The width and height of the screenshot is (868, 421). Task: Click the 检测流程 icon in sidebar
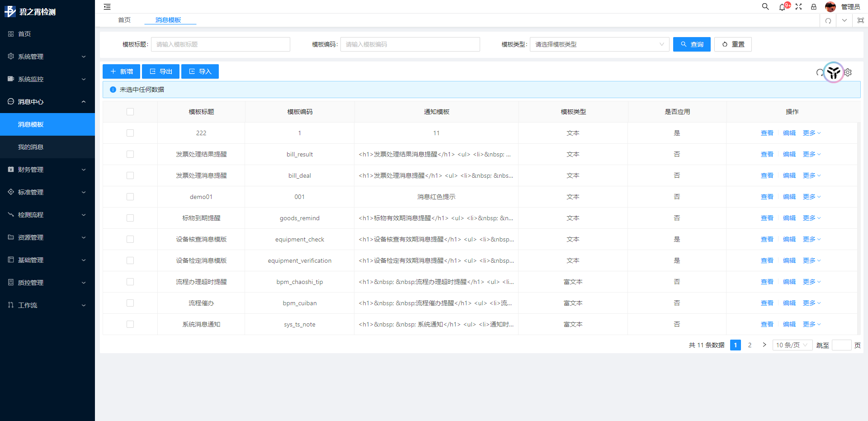click(11, 215)
